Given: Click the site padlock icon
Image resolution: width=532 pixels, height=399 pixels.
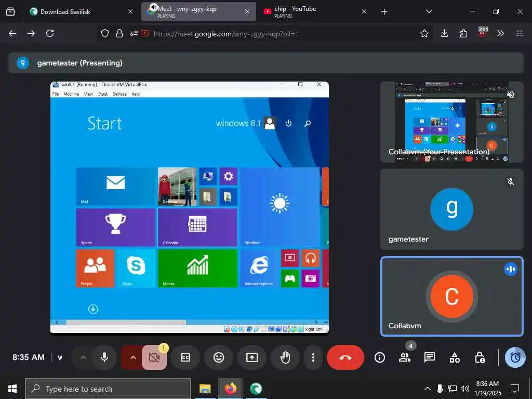Looking at the screenshot, I should (119, 34).
